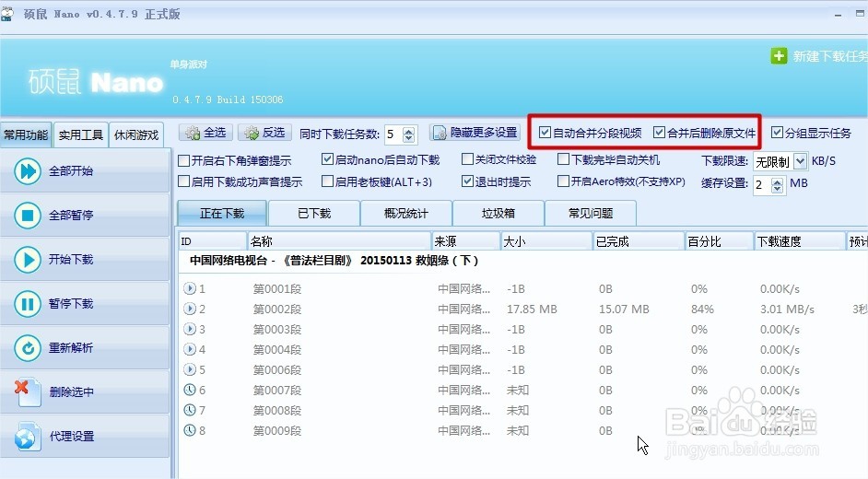Viewport: 868px width, 479px height.
Task: Click the 名称 column header
Action: (339, 241)
